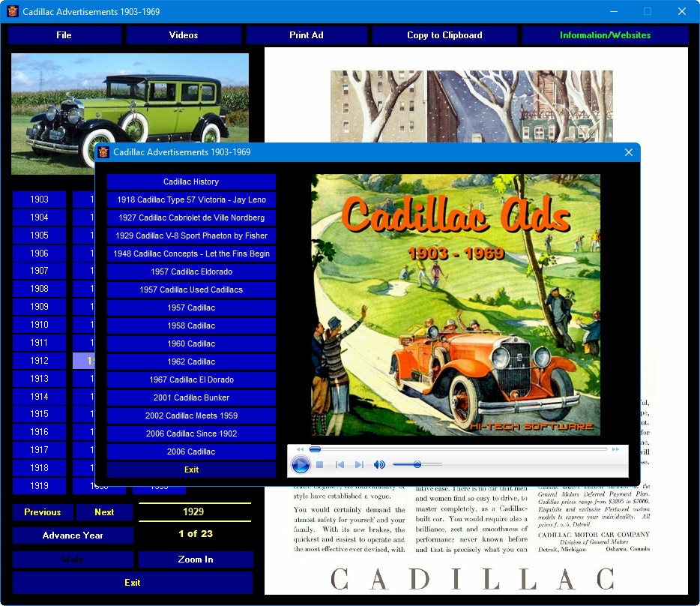The height and width of the screenshot is (606, 700).
Task: Close the main Cadillac Advertisements window
Action: tap(682, 11)
